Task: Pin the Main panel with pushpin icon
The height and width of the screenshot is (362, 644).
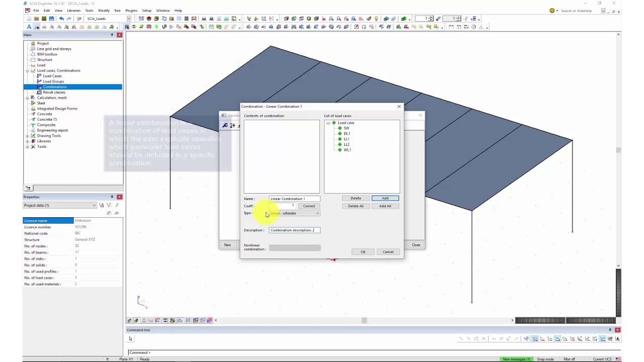Action: [x=112, y=35]
